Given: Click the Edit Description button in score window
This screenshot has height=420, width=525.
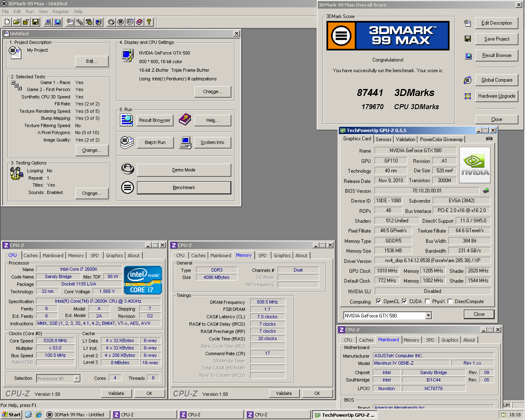Looking at the screenshot, I should point(497,23).
